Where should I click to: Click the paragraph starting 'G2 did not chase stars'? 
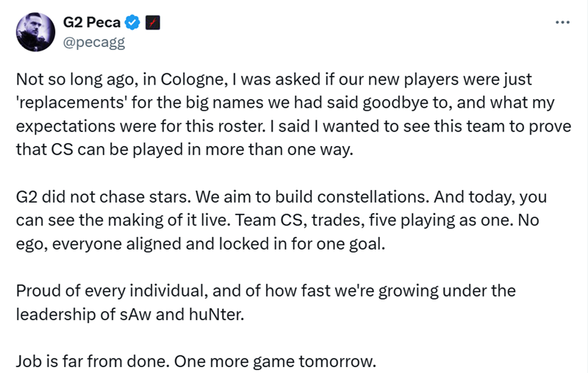[x=282, y=220]
